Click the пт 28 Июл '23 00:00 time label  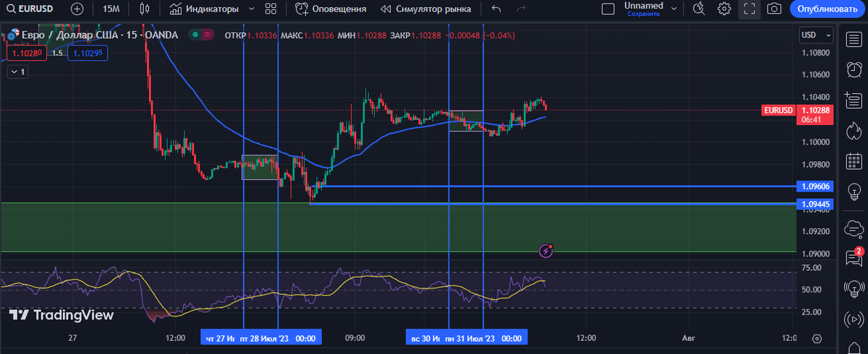pyautogui.click(x=278, y=337)
